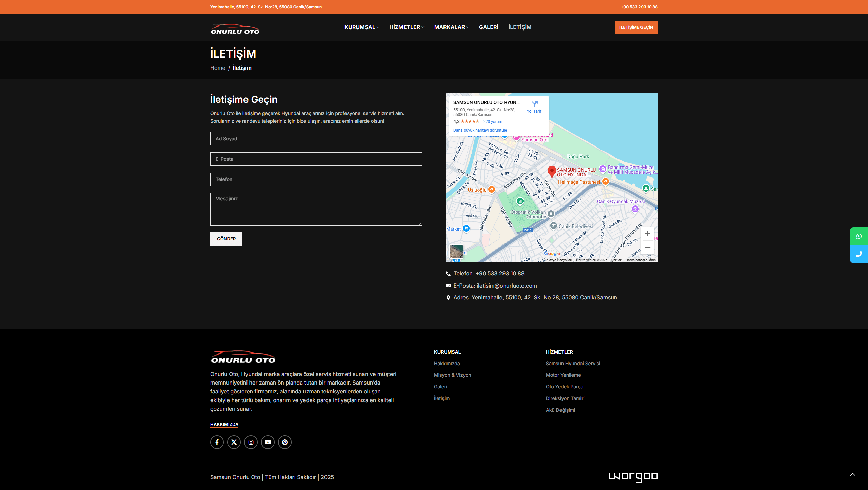Click the Canik Oyuncak Müzesi map marker
This screenshot has height=490, width=868.
pos(635,209)
